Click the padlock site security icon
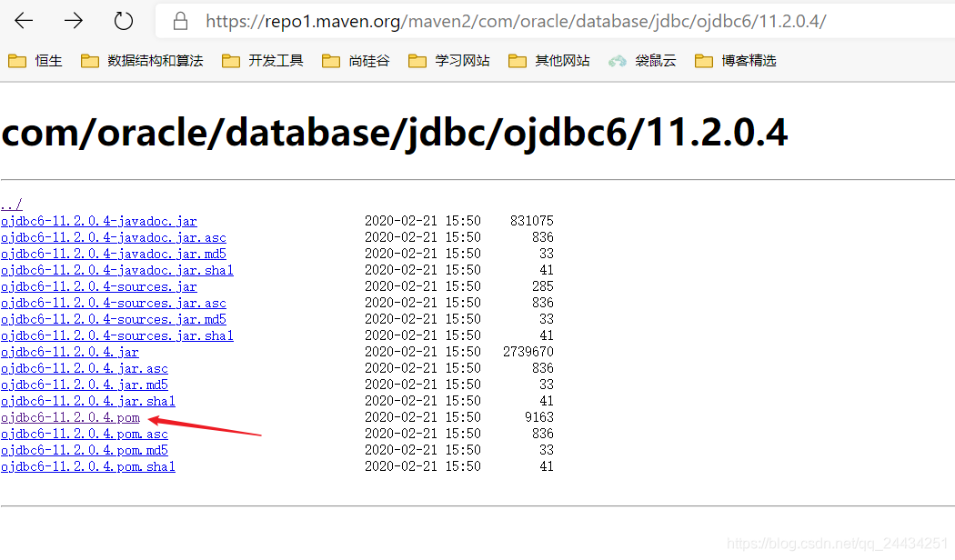This screenshot has height=560, width=955. click(180, 21)
